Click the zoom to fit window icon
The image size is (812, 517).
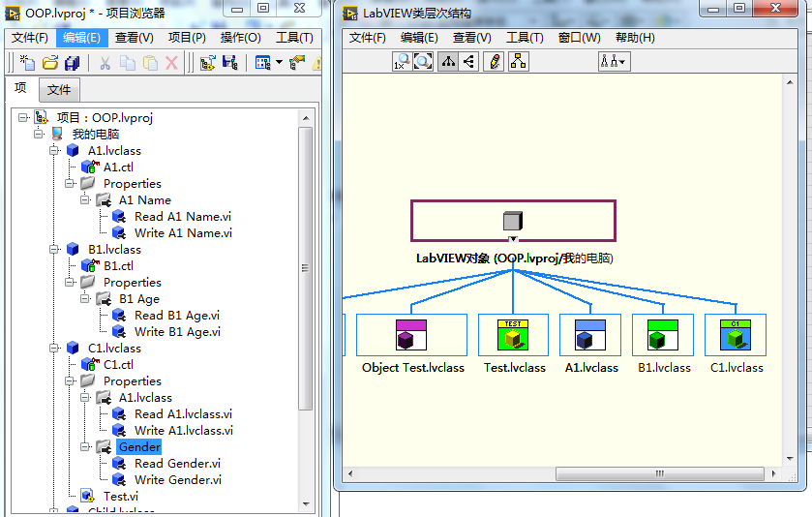pyautogui.click(x=423, y=62)
